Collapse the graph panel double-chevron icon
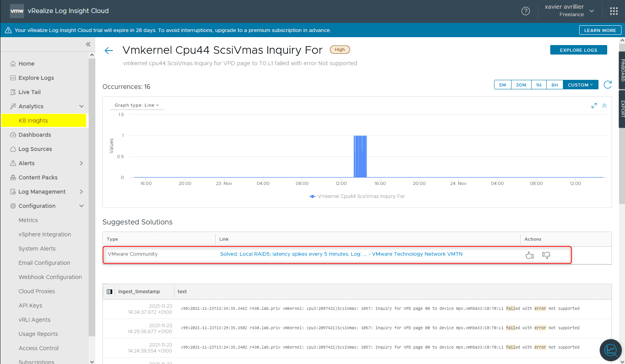Image resolution: width=625 pixels, height=364 pixels. pos(604,106)
